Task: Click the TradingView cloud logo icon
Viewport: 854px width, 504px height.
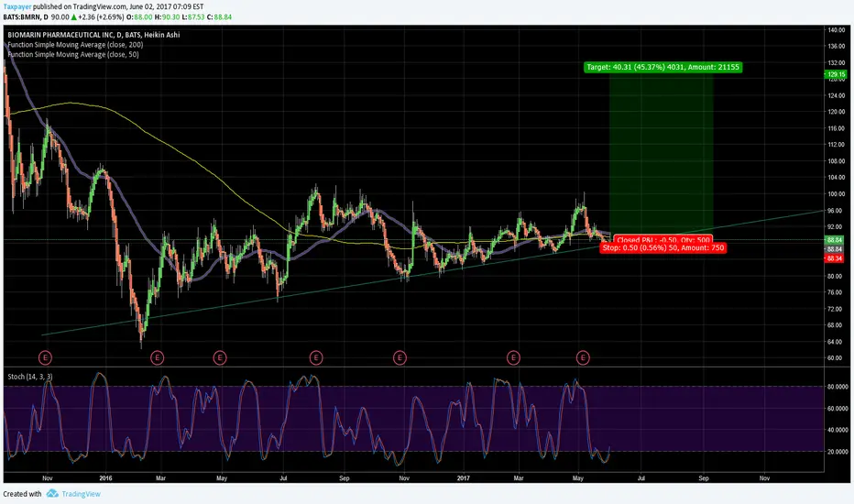Action: [52, 494]
